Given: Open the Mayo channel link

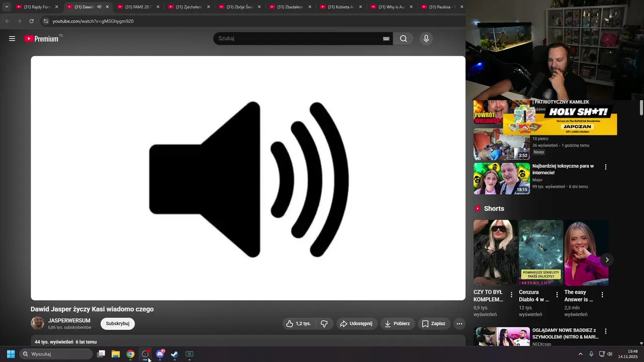Looking at the screenshot, I should pos(537,180).
